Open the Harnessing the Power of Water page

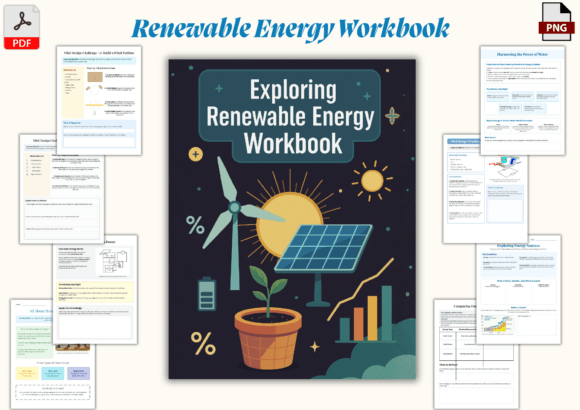tap(522, 100)
